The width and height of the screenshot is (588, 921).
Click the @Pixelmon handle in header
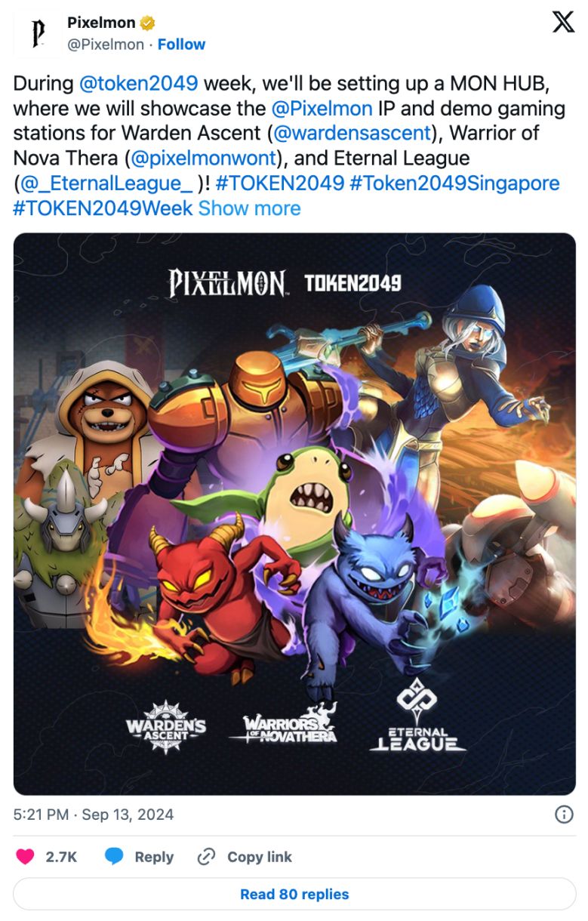(106, 45)
